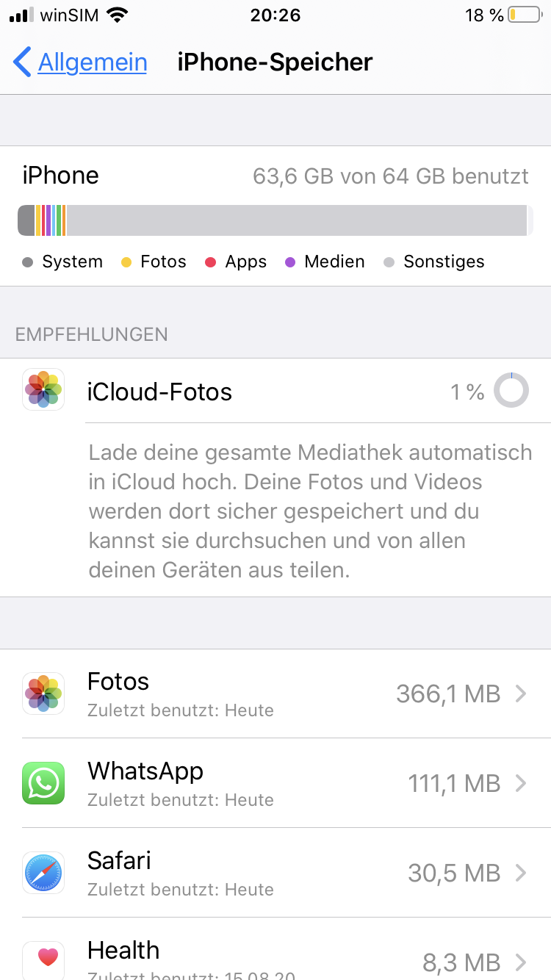The image size is (551, 980).
Task: Tap the iPhone storage usage bar
Action: [275, 220]
